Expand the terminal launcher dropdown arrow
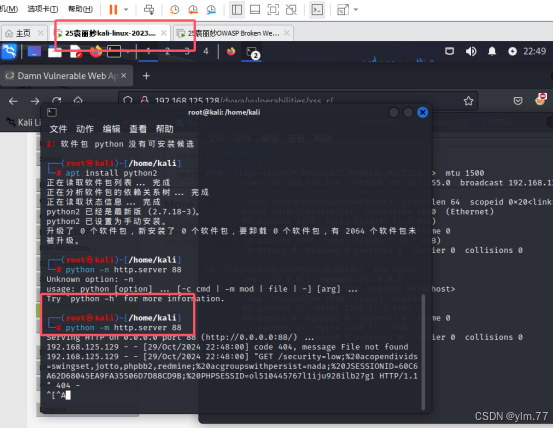Image resolution: width=553 pixels, height=428 pixels. (127, 52)
